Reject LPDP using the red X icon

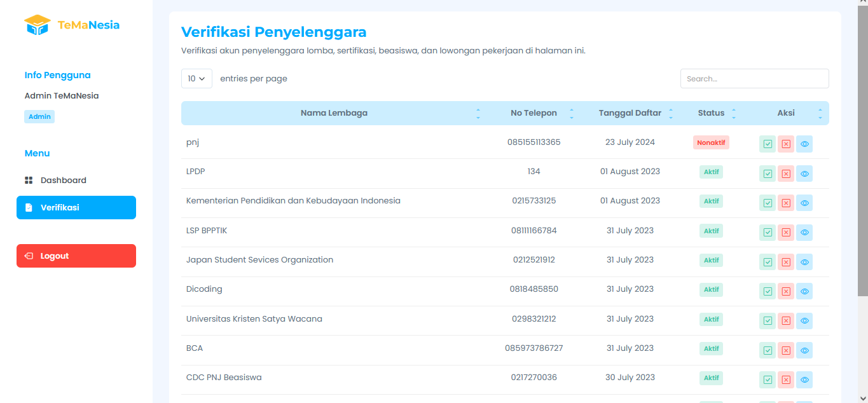[786, 174]
